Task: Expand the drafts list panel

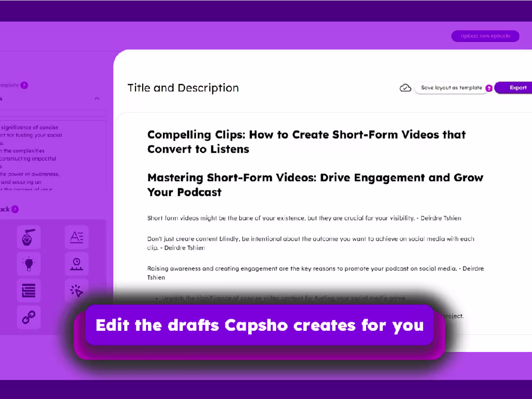Action: (x=53, y=155)
